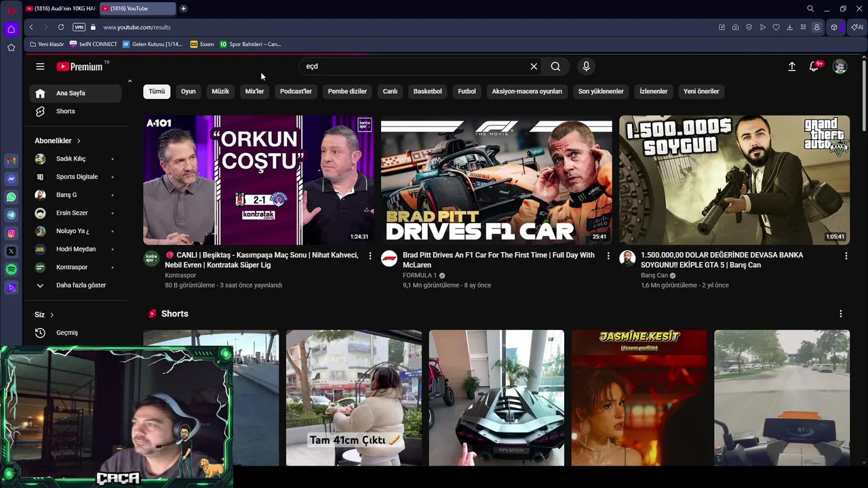Screen dimensions: 868x488
Task: Open browser tab search magnifier
Action: pyautogui.click(x=810, y=9)
